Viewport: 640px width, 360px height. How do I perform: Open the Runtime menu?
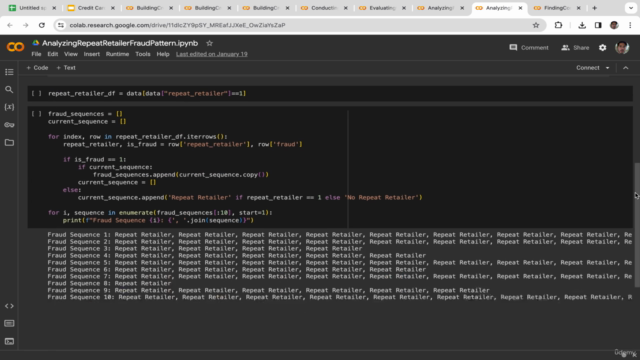pos(117,54)
